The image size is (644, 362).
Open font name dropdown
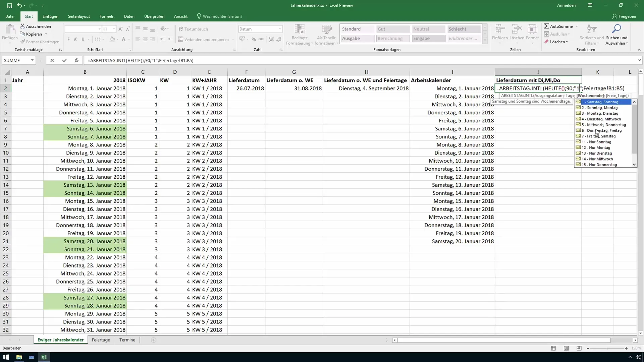point(99,29)
